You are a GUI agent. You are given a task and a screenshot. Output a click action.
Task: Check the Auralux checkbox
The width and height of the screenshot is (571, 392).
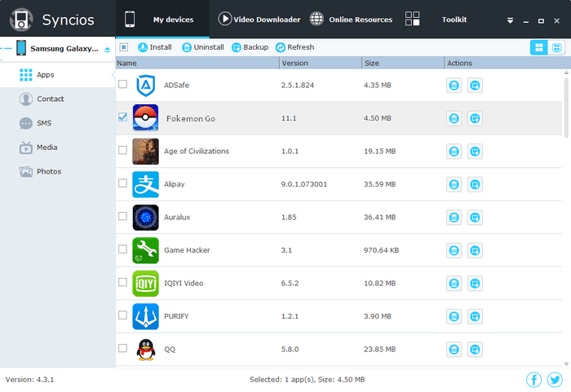[x=122, y=216]
